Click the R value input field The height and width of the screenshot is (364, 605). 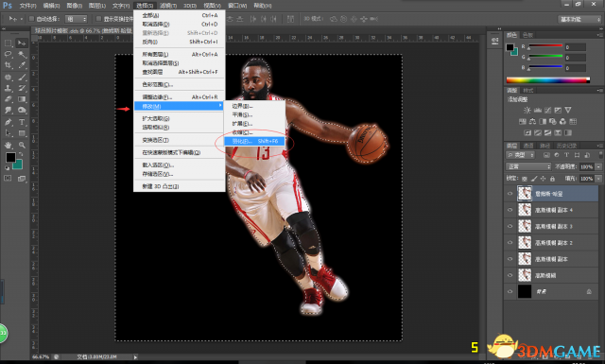click(x=576, y=47)
